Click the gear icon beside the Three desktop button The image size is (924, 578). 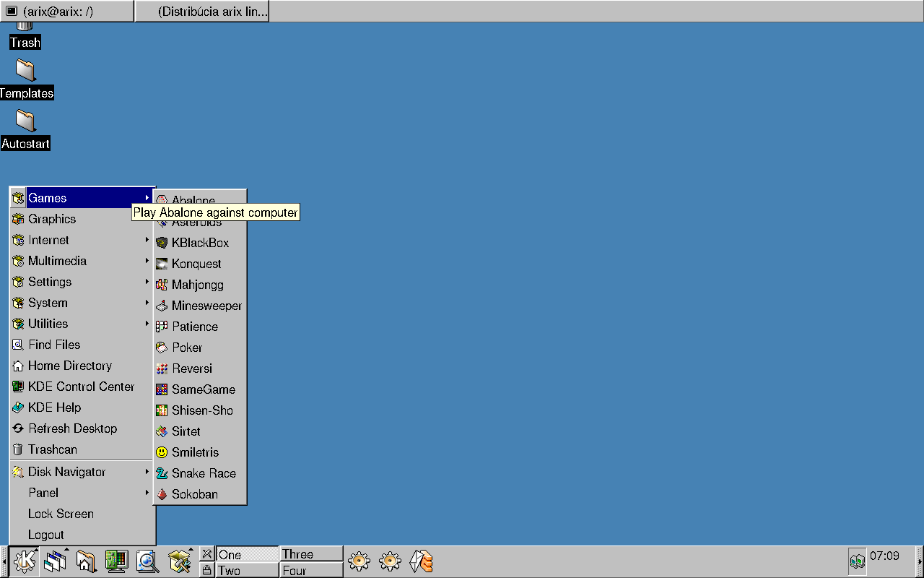coord(359,561)
